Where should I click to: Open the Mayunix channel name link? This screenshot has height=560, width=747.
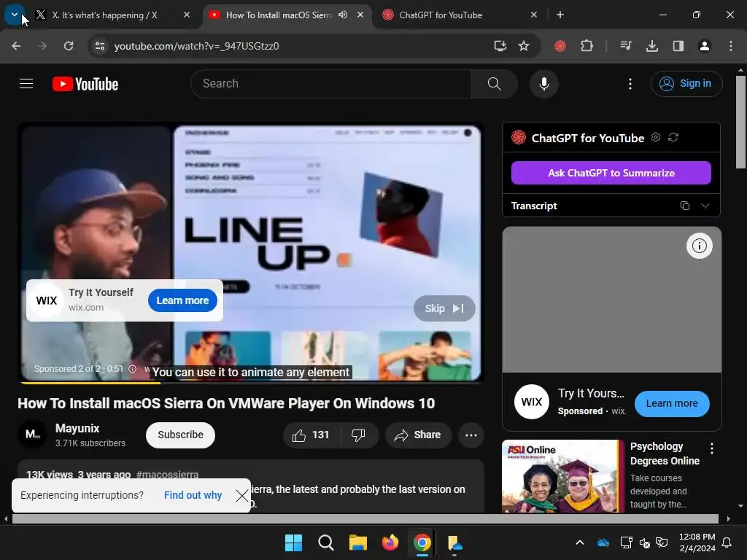coord(77,428)
